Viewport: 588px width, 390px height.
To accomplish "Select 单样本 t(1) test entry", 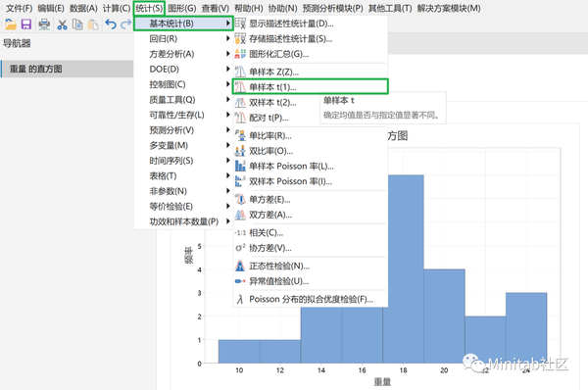I will tap(311, 87).
